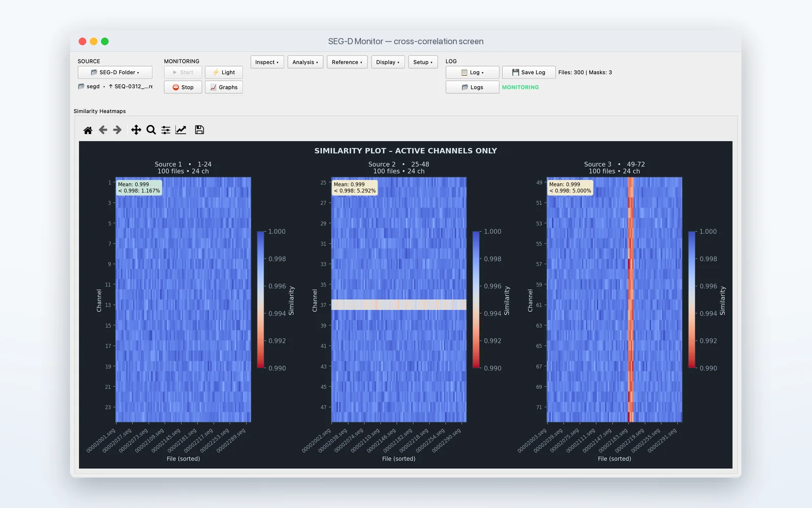Click Source 2 mean statistics box
Viewport: 812px width, 508px height.
(355, 188)
